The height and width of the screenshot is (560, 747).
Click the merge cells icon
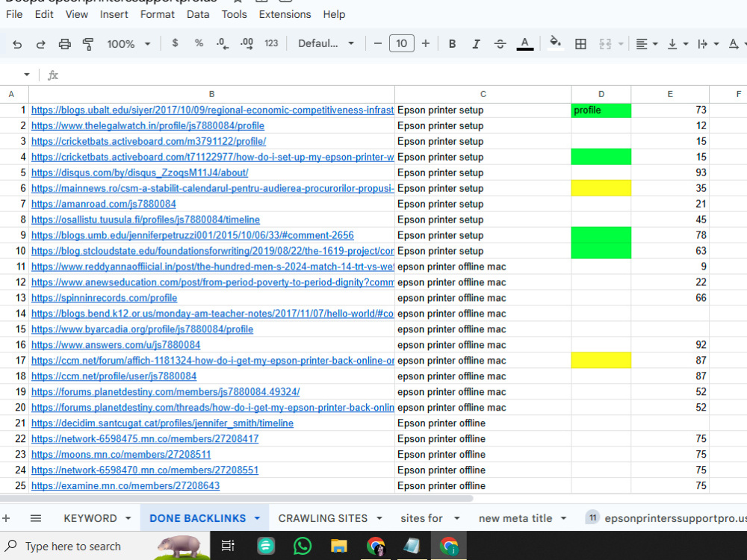605,44
